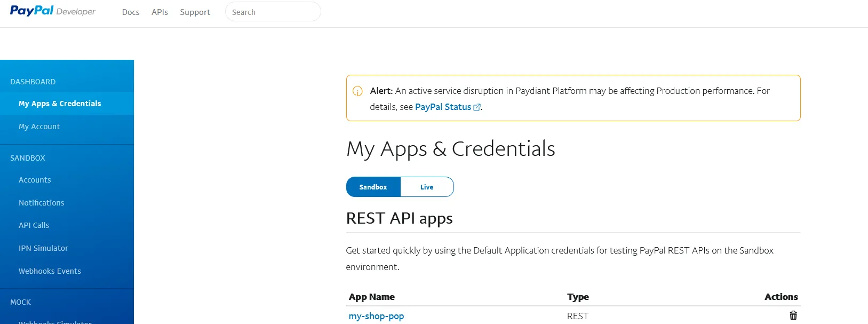Select My Apps & Credentials in the sidebar

pyautogui.click(x=67, y=104)
